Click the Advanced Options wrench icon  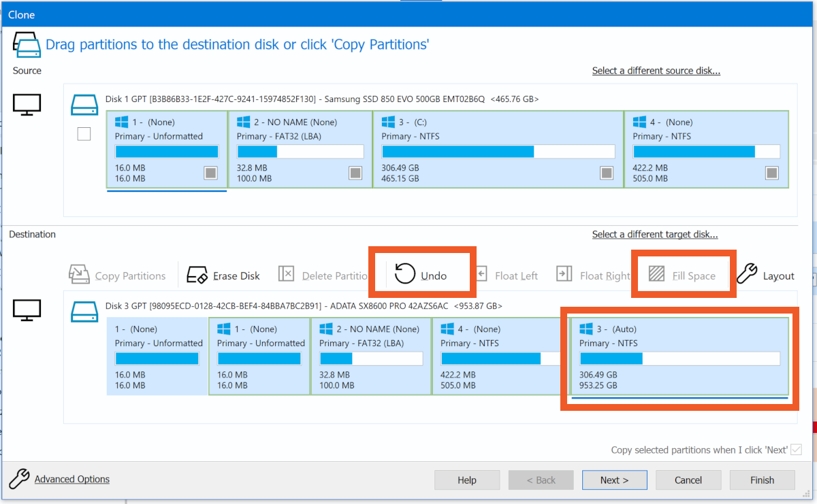[x=20, y=479]
